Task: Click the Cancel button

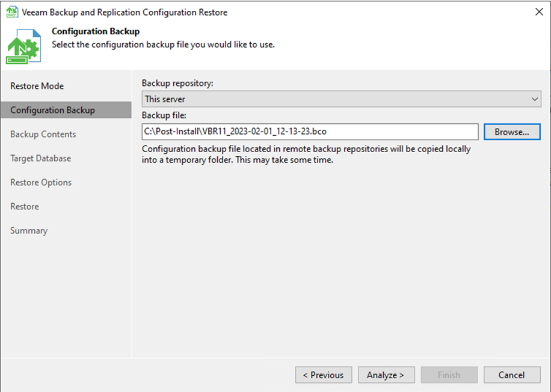Action: pyautogui.click(x=512, y=375)
